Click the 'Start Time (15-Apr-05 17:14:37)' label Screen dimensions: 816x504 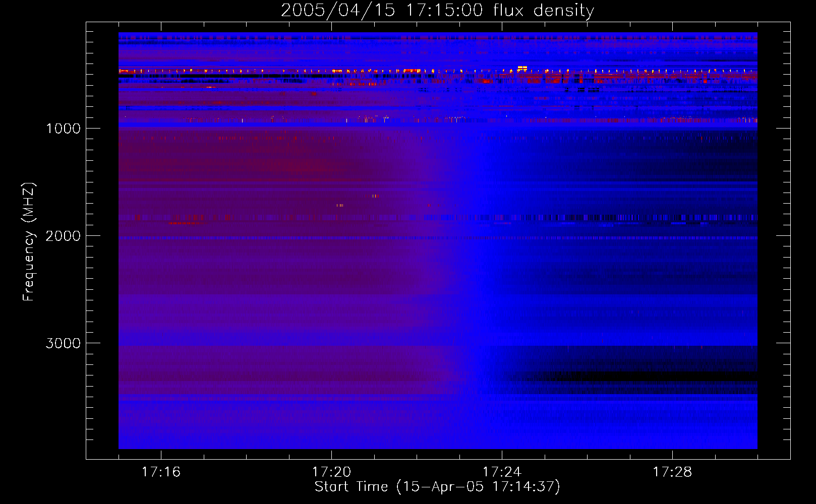click(437, 487)
